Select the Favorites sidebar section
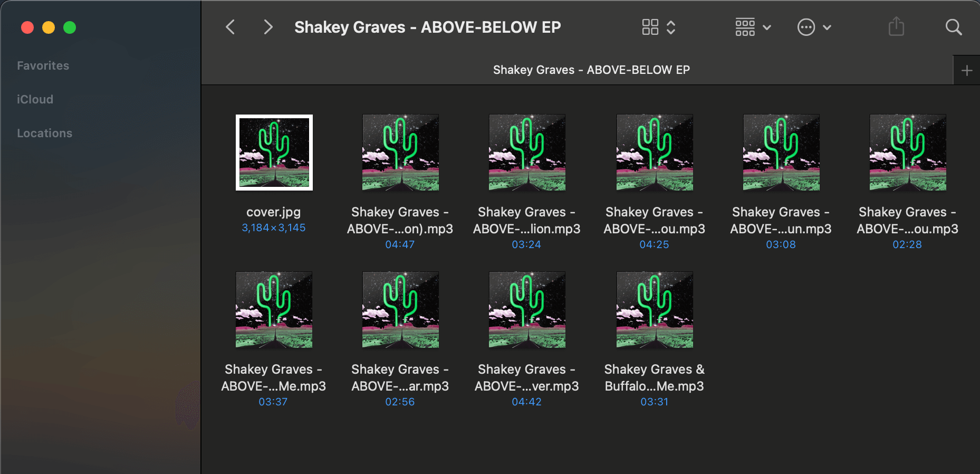980x474 pixels. coord(43,65)
